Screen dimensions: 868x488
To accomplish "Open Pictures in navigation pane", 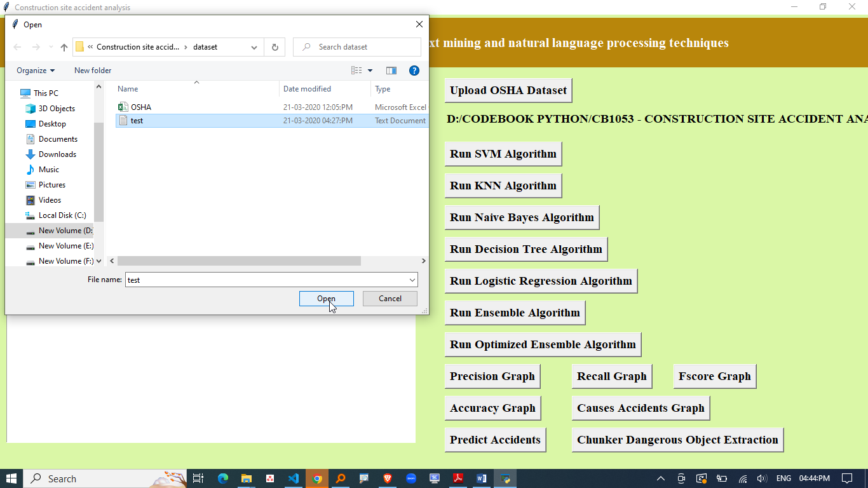I will pyautogui.click(x=52, y=185).
